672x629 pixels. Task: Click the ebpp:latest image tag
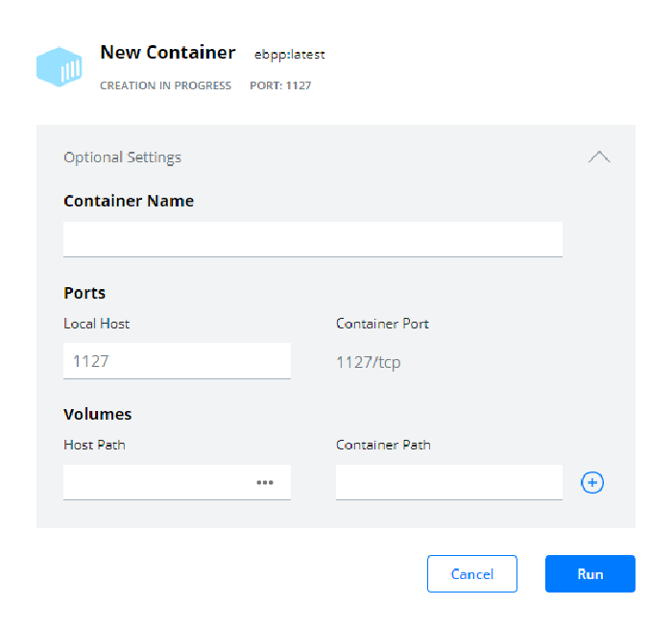pos(289,55)
